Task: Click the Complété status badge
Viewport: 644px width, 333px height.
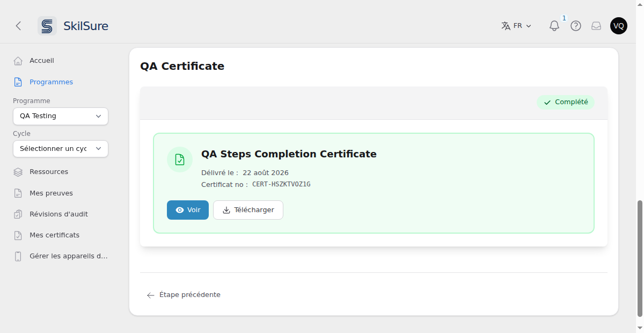Action: point(566,102)
